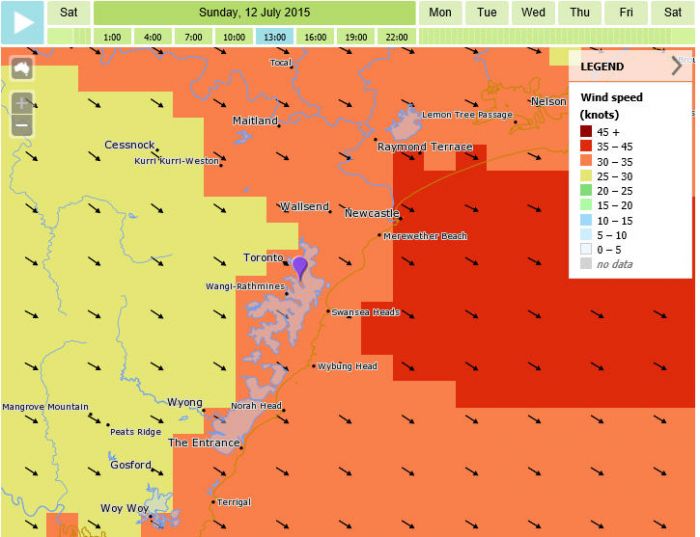Collapse the legend using the chevron arrow
This screenshot has height=537, width=700.
[677, 67]
